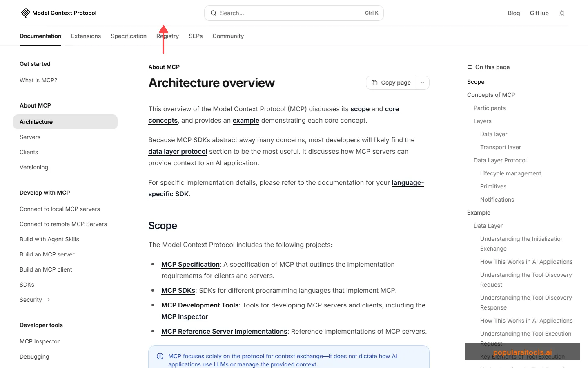
Task: Click the magnifier icon in the search bar
Action: tap(214, 13)
